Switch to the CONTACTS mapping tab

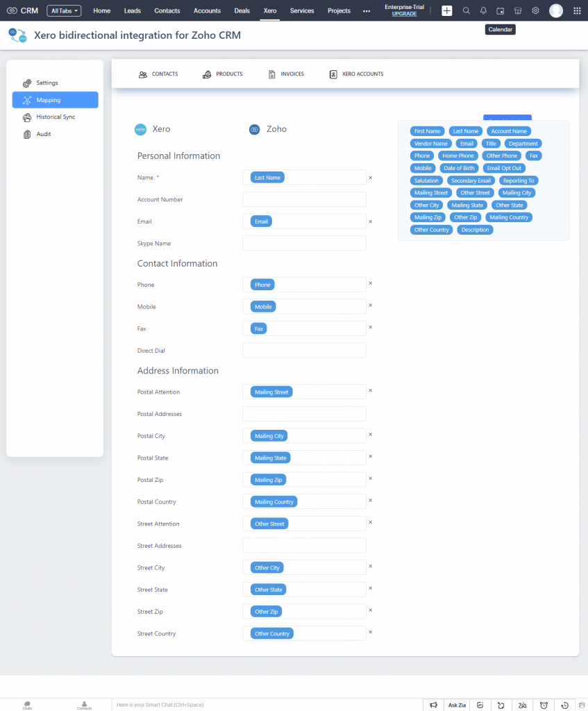[158, 74]
